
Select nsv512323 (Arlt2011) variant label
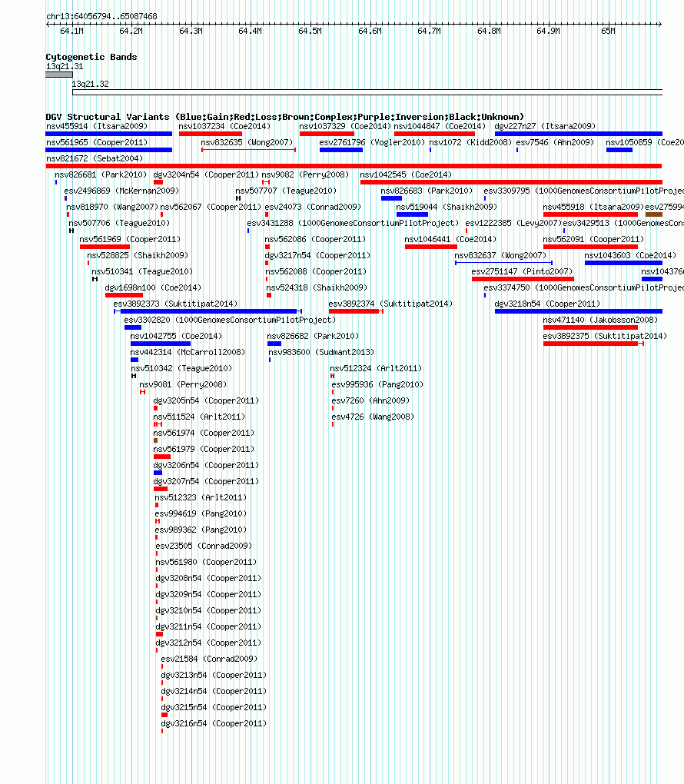(201, 497)
